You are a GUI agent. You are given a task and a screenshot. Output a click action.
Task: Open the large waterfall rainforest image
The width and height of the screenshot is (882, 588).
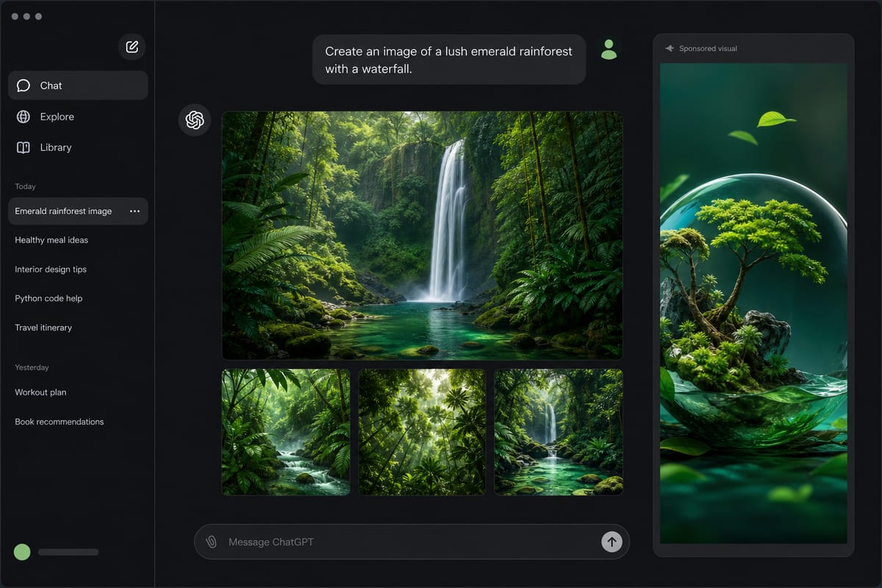tap(423, 235)
